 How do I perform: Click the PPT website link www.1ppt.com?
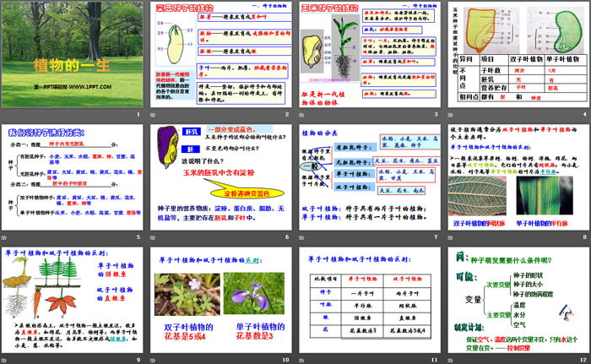(72, 88)
